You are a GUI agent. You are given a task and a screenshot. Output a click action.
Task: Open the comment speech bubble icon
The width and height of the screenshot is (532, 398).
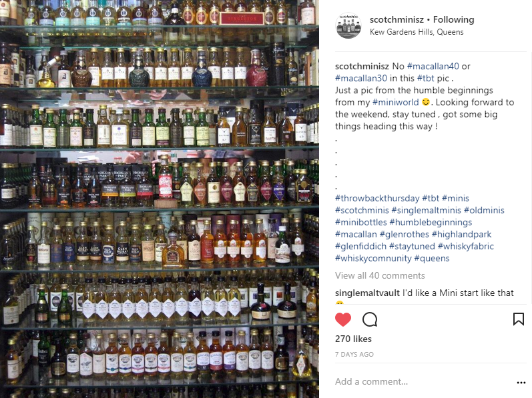370,319
